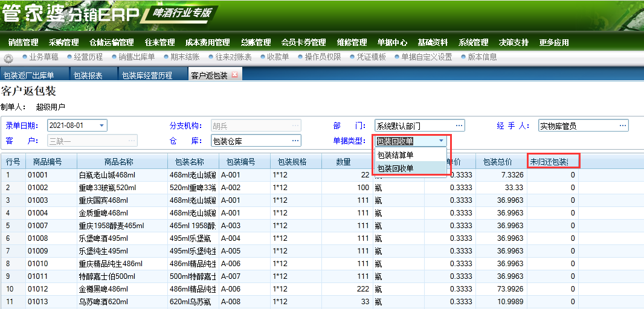Image resolution: width=644 pixels, height=309 pixels.
Task: Sort by the 商品编号 column header
Action: click(x=51, y=162)
